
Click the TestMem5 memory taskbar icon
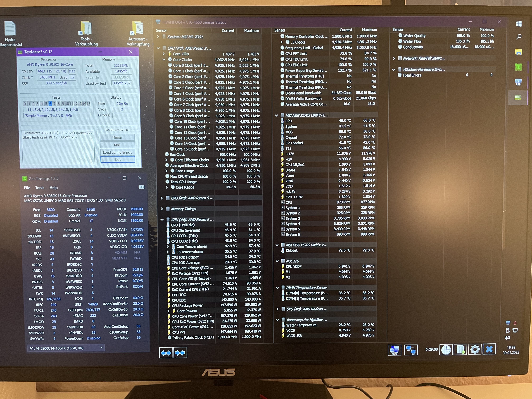click(x=518, y=97)
